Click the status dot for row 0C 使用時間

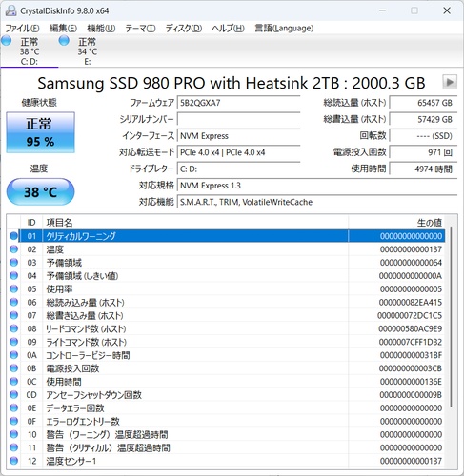coord(13,382)
